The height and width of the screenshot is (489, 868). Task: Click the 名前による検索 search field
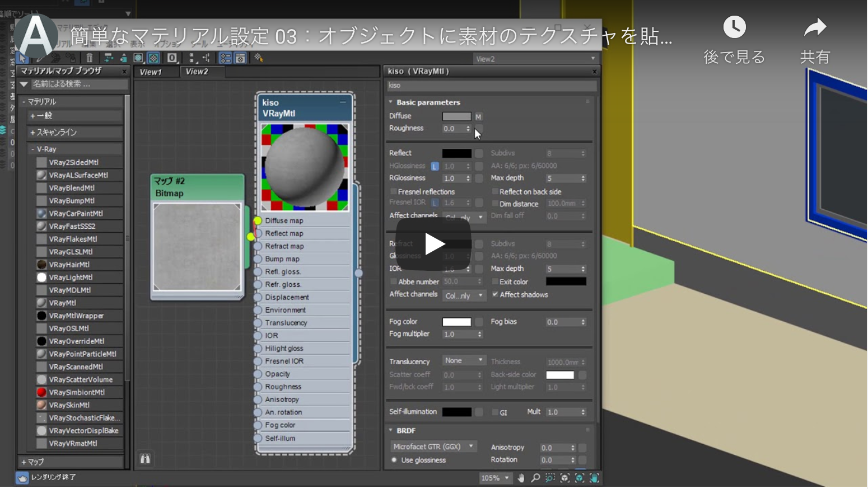click(x=78, y=84)
